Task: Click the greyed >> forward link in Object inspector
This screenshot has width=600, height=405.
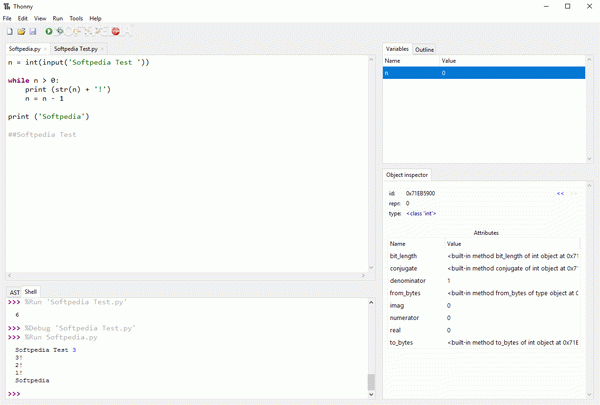Action: (573, 194)
